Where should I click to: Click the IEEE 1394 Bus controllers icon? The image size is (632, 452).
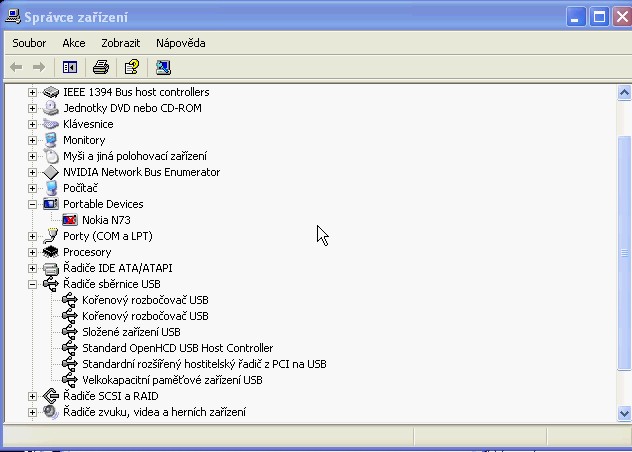point(51,92)
